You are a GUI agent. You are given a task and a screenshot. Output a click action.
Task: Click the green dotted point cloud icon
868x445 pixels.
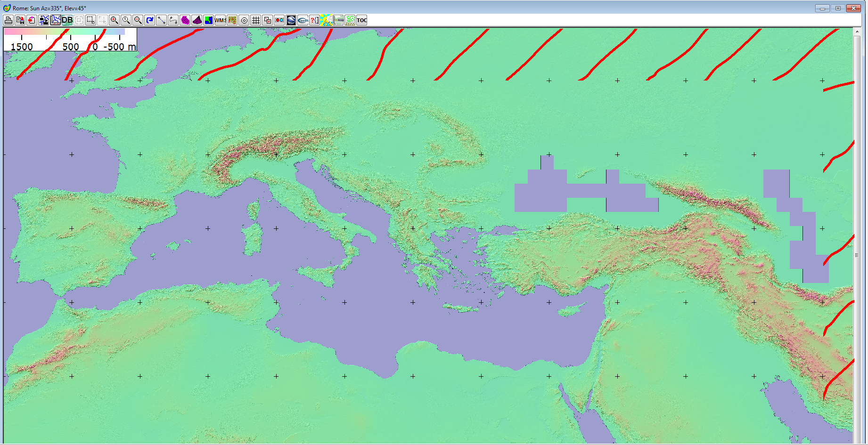coord(350,20)
